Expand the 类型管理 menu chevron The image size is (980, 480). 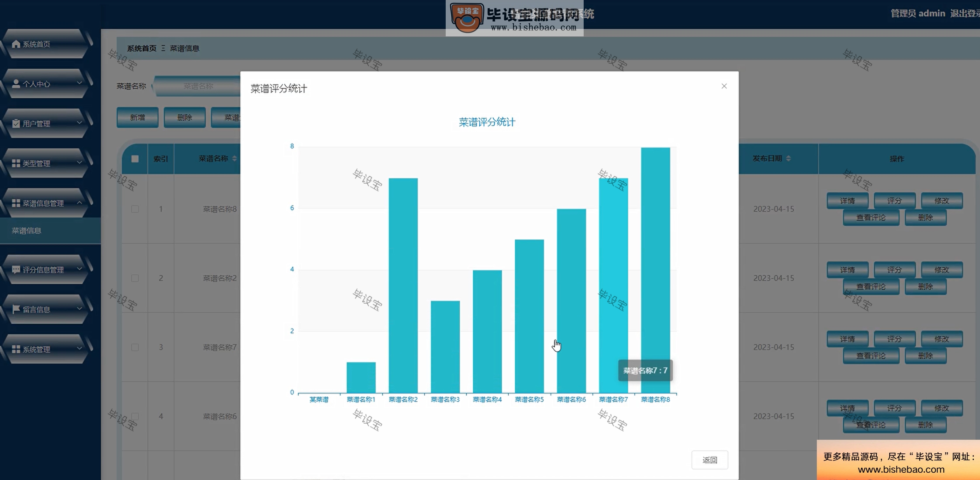pos(79,163)
